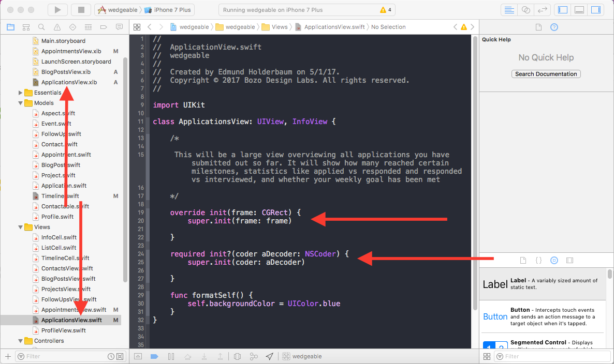Step over with the debug bar icon
The image size is (614, 364).
tap(188, 356)
